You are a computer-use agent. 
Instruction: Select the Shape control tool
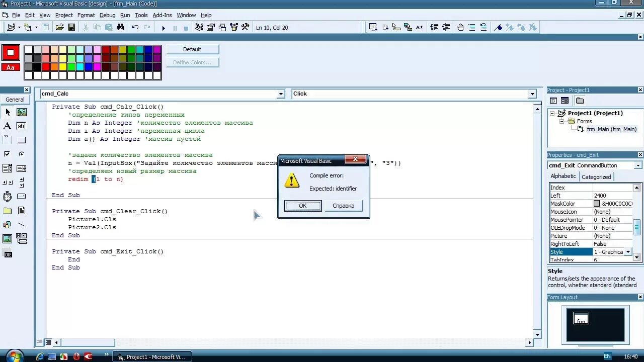8,225
